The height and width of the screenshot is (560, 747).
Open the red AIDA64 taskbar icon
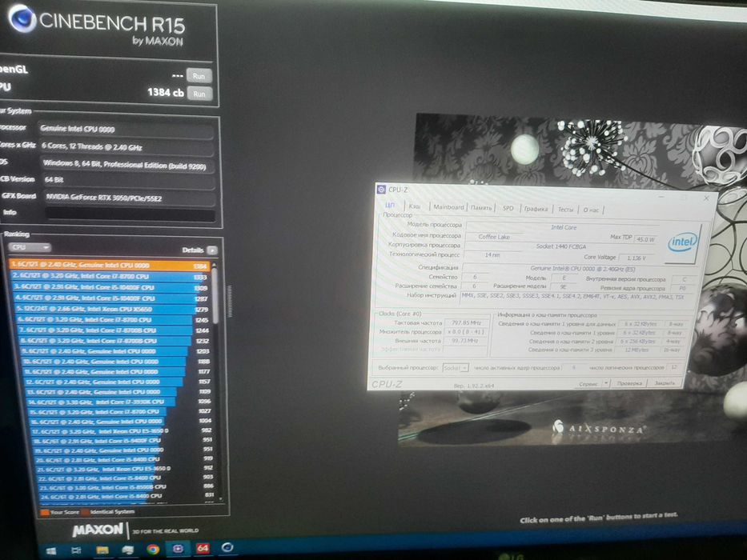203,548
